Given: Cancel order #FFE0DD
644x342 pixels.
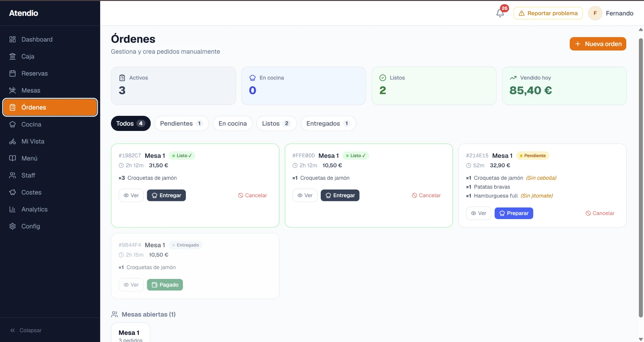Looking at the screenshot, I should [x=426, y=195].
